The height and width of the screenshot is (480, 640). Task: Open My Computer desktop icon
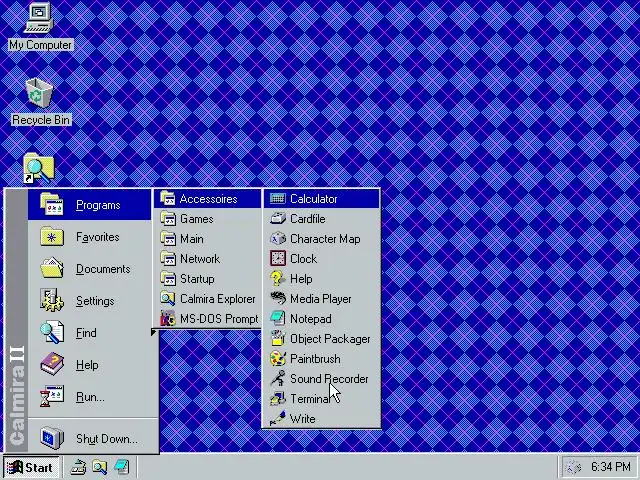coord(39,26)
